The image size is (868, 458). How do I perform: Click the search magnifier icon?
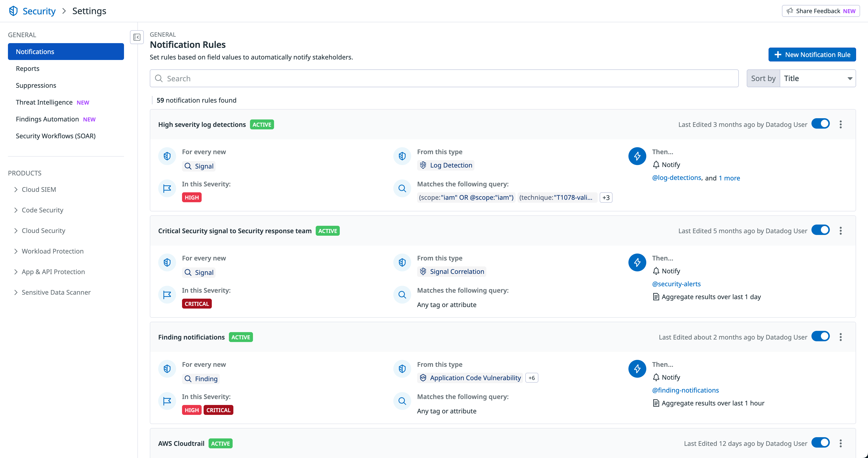159,79
